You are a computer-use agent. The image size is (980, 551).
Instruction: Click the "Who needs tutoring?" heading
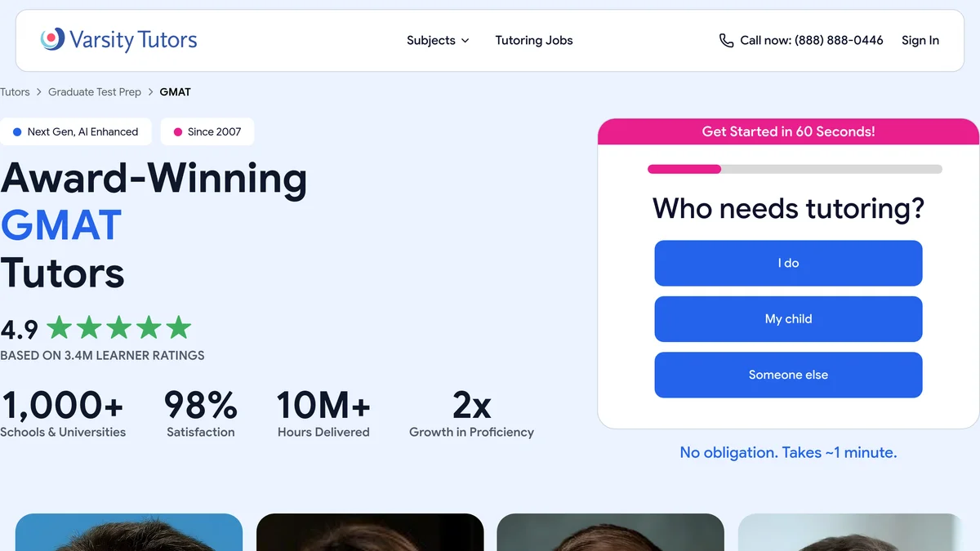tap(788, 208)
